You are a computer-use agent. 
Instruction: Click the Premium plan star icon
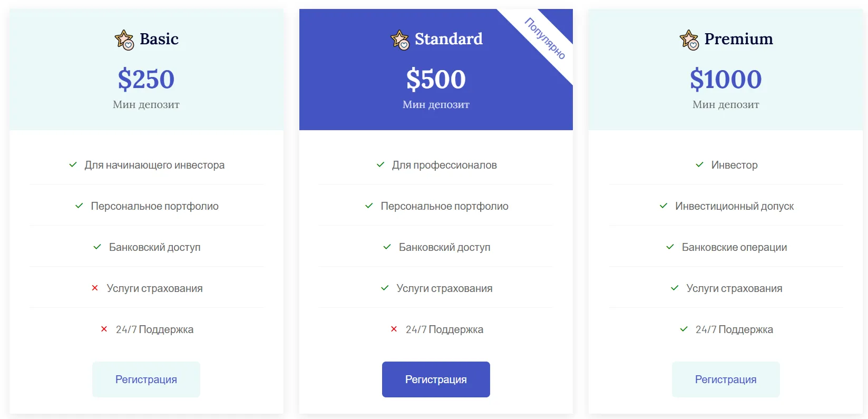click(x=689, y=40)
